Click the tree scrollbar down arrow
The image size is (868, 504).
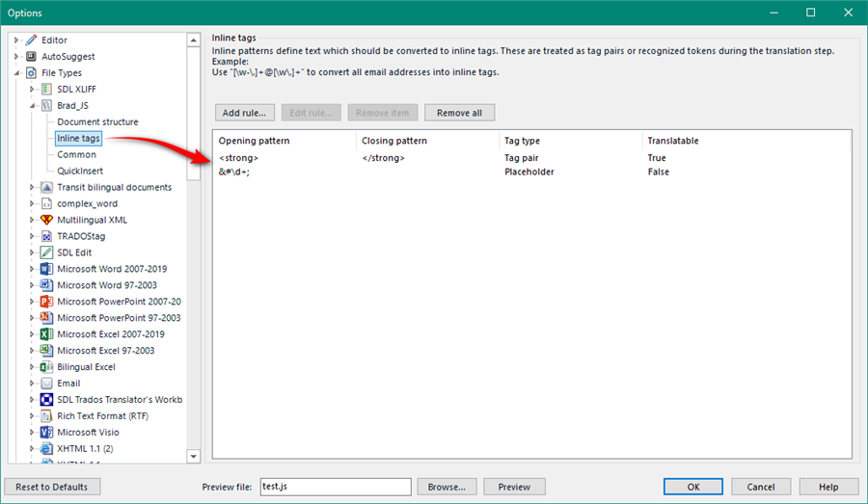[193, 457]
